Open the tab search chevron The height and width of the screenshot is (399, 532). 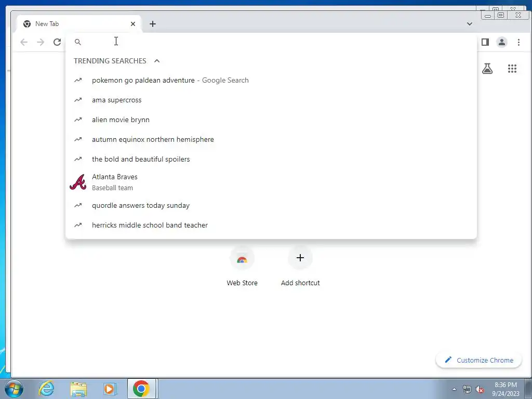[470, 24]
